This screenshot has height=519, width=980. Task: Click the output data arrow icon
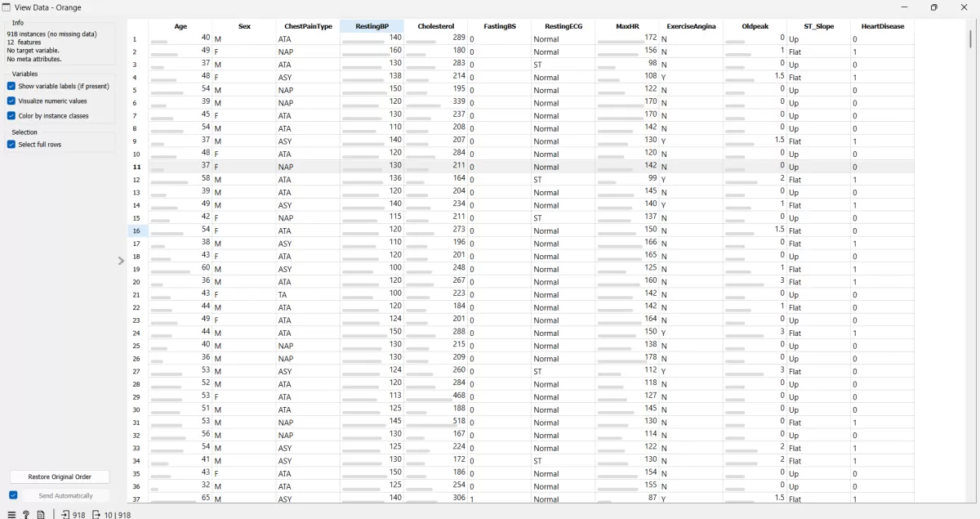click(x=96, y=515)
